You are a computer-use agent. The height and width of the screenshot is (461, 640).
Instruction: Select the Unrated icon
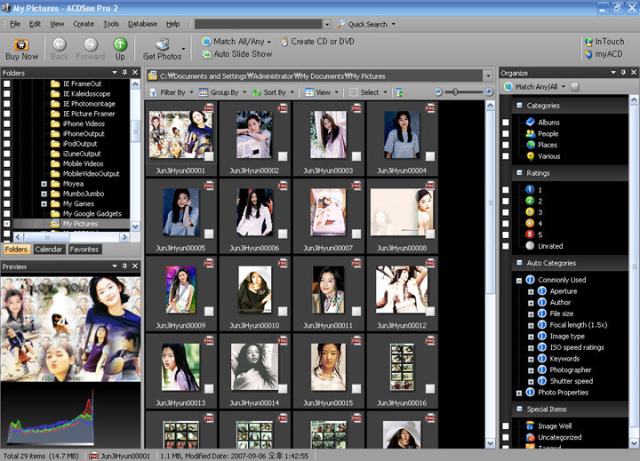(x=530, y=246)
